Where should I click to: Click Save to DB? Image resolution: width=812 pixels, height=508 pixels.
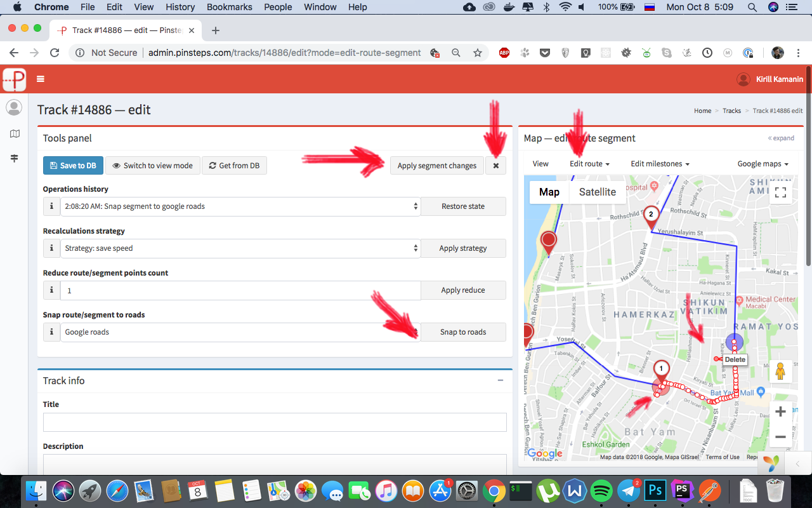tap(73, 166)
